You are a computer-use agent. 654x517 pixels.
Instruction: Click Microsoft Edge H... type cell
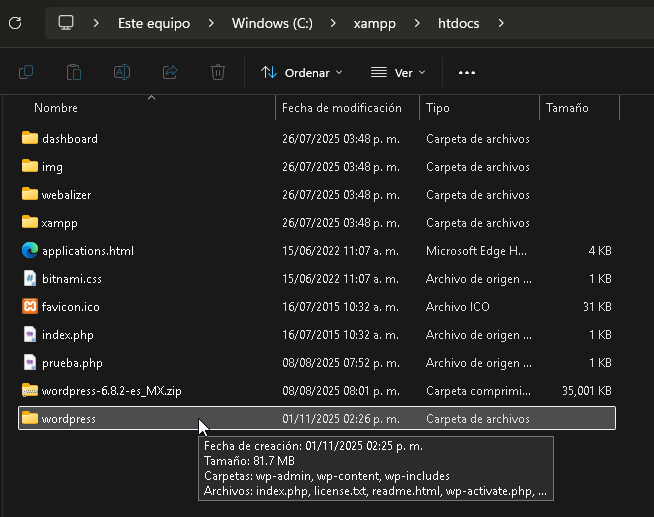click(476, 251)
